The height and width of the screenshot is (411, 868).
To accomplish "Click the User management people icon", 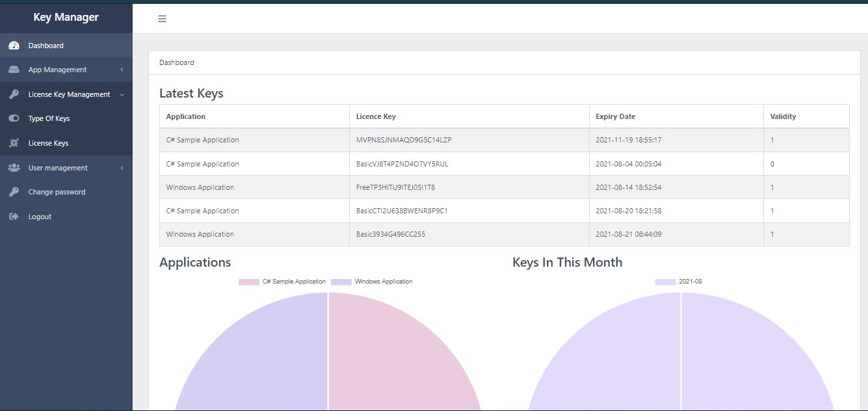I will (14, 168).
